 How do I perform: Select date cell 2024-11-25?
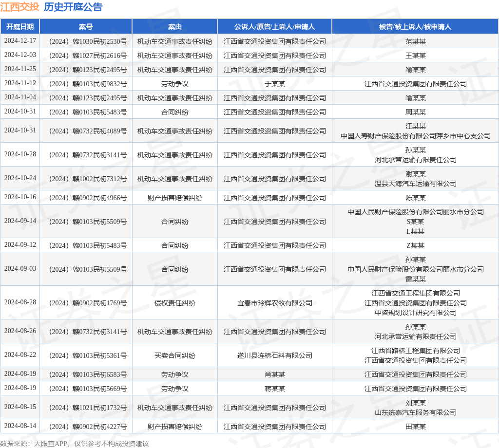pyautogui.click(x=20, y=69)
